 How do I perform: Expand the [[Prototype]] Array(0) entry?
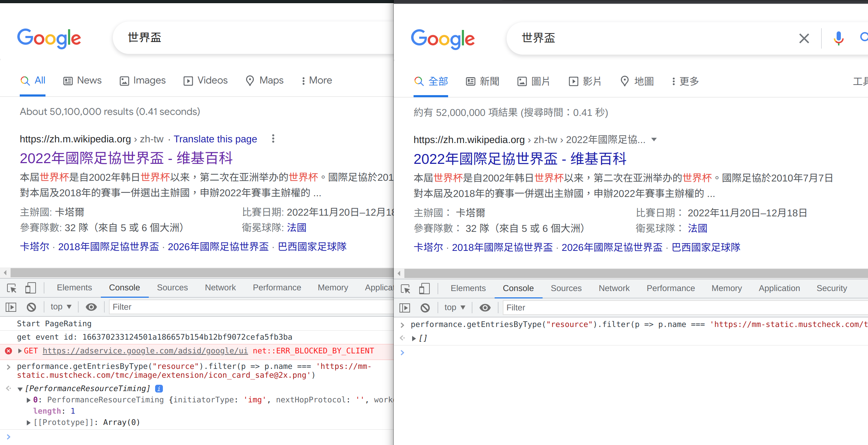pyautogui.click(x=29, y=422)
